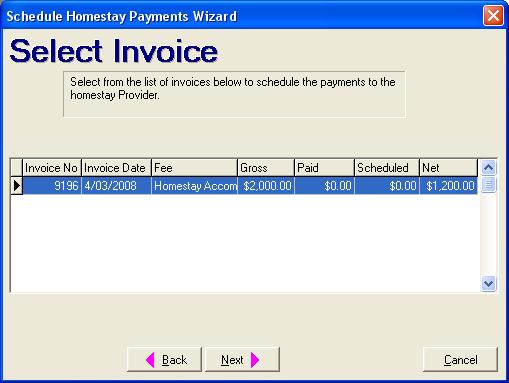This screenshot has width=509, height=383.
Task: Click the Next button
Action: coord(242,359)
